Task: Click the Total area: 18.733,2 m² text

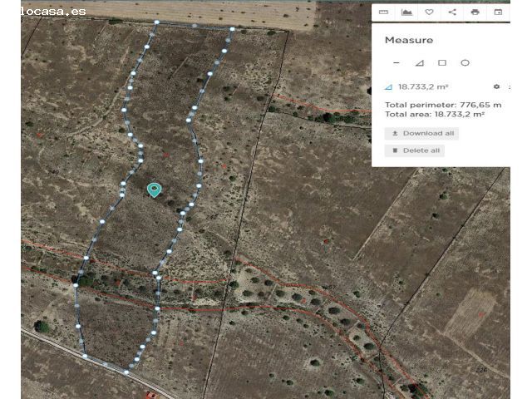Action: (x=435, y=115)
